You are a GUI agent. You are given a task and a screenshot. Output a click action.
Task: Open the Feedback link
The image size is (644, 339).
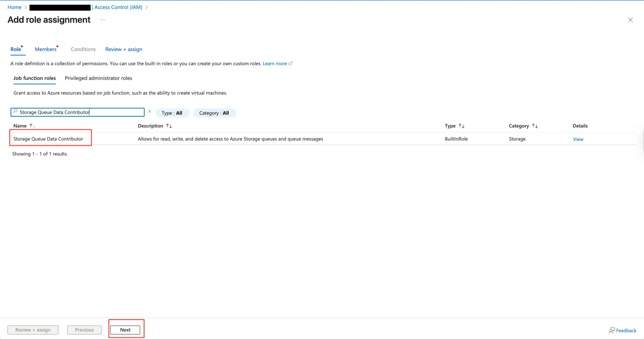pyautogui.click(x=626, y=331)
